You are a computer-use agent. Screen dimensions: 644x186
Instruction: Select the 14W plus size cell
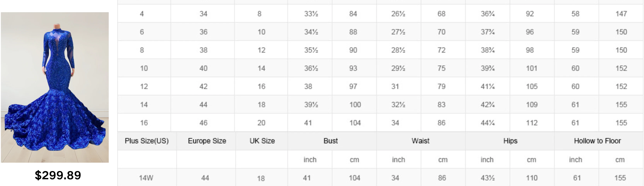click(147, 177)
